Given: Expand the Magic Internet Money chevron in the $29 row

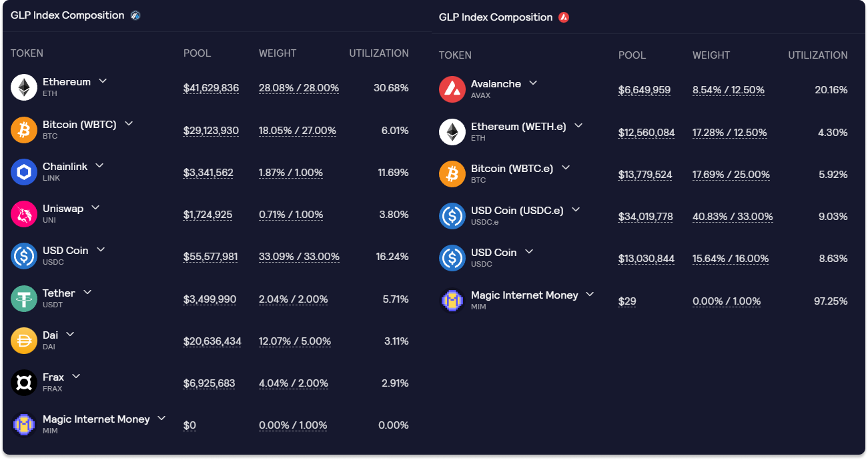Looking at the screenshot, I should click(x=590, y=293).
